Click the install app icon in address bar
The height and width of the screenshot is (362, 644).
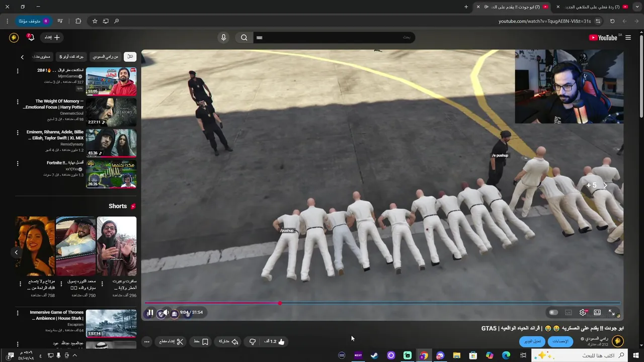pos(106,21)
